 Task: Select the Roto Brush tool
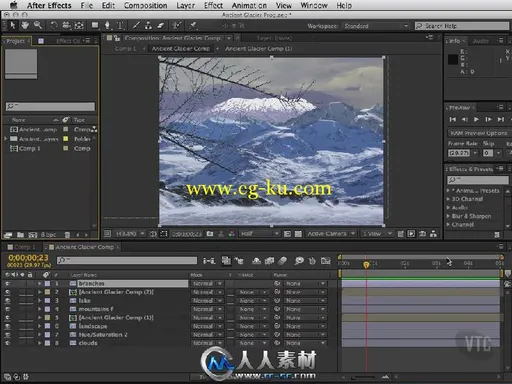[x=177, y=25]
